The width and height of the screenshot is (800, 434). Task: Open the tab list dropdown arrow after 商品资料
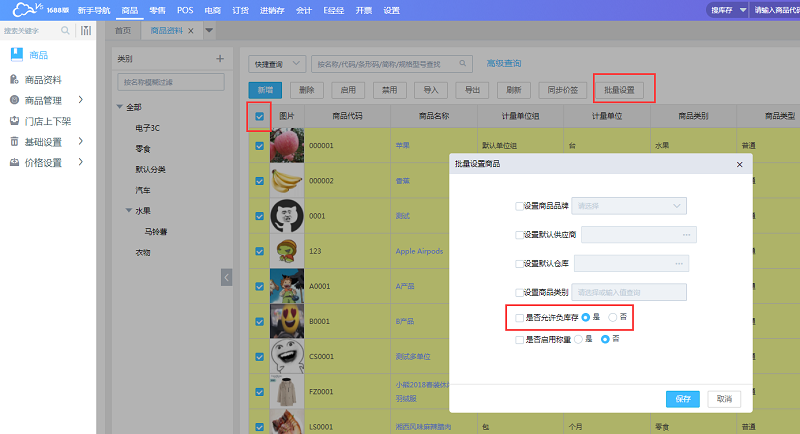(x=209, y=31)
